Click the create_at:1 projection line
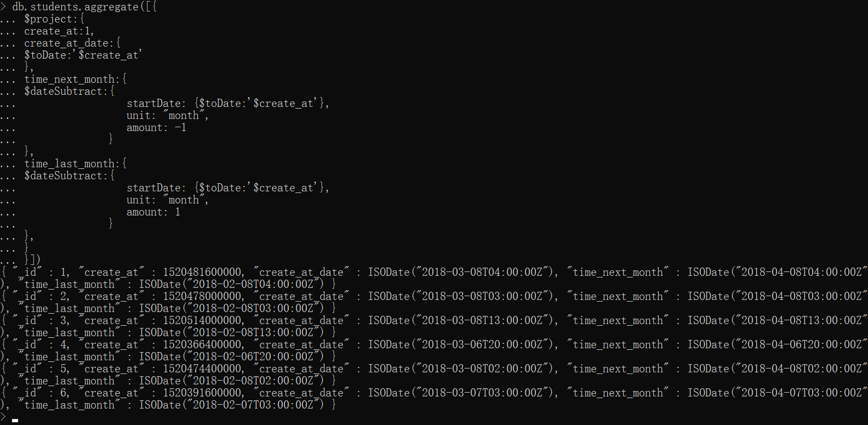Viewport: 868px width, 425px height. pos(59,31)
